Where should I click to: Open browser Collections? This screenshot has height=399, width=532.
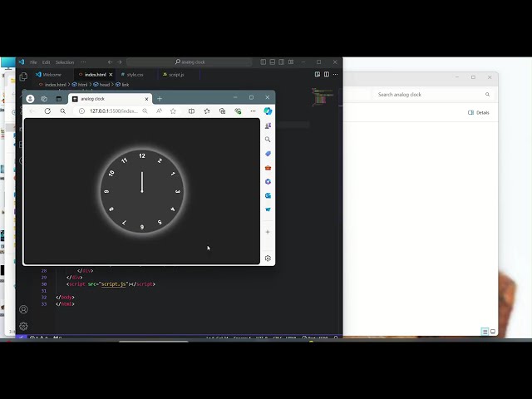click(x=223, y=111)
